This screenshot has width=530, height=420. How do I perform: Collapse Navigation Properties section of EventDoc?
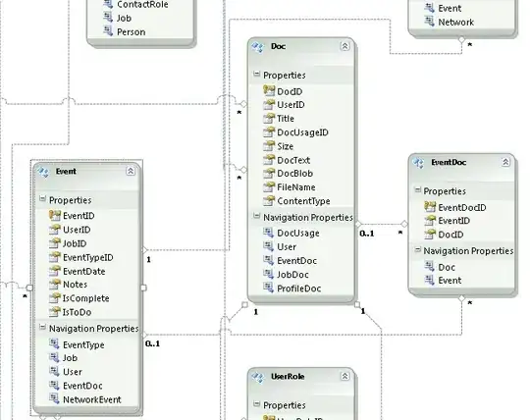click(418, 249)
